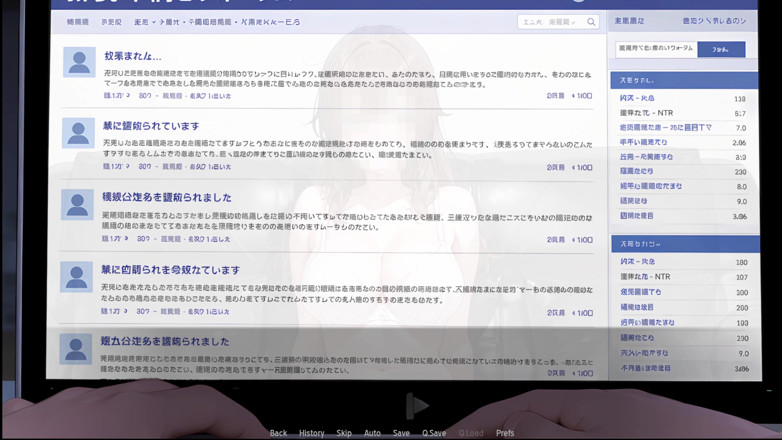This screenshot has width=782, height=440.
Task: Open Prefs from the quick menu
Action: (x=505, y=433)
